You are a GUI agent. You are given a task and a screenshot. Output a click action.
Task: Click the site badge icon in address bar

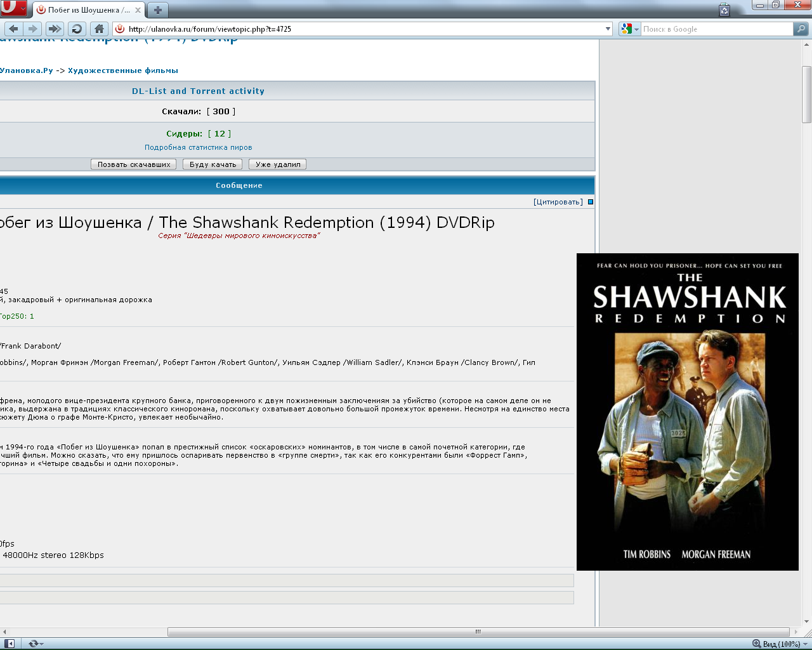pyautogui.click(x=120, y=29)
